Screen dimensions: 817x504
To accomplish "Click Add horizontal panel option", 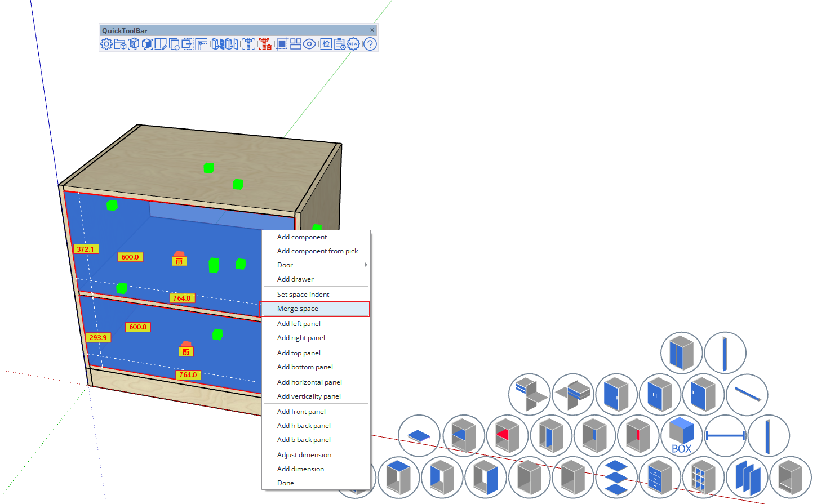I will [x=309, y=382].
